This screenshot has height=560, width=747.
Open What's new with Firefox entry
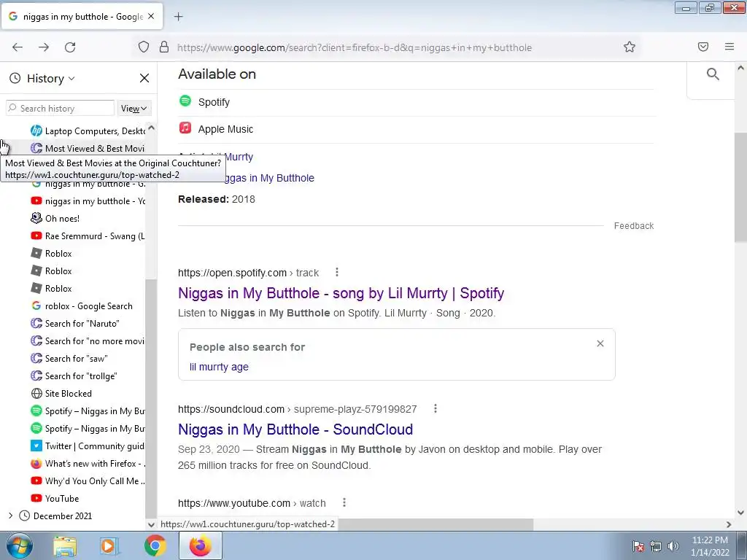[x=88, y=464]
